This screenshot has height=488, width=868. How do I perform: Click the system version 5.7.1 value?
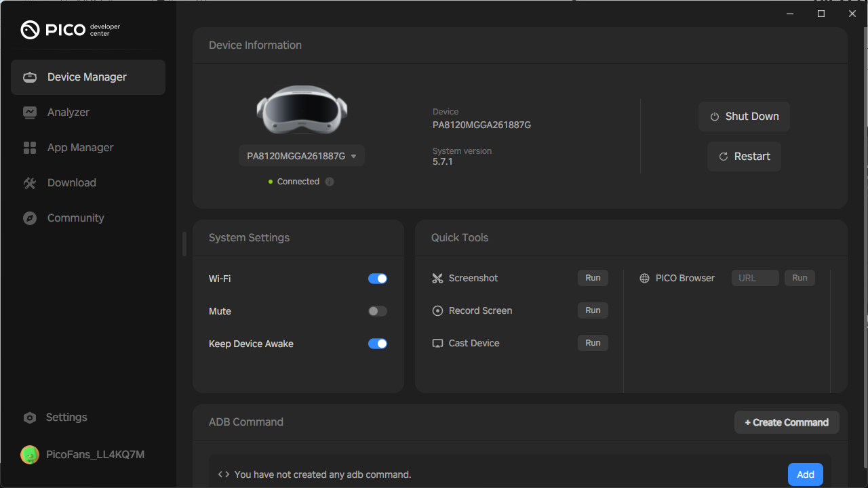(x=443, y=161)
